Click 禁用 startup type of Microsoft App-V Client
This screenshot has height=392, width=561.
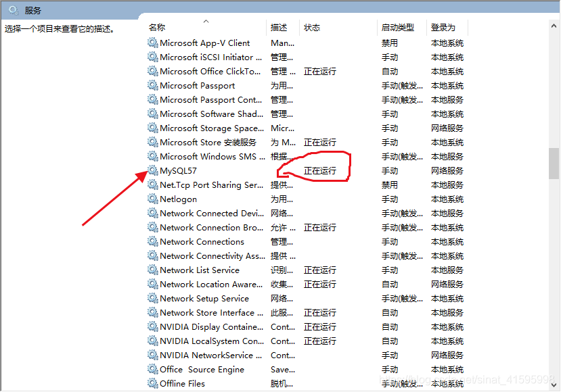point(390,43)
